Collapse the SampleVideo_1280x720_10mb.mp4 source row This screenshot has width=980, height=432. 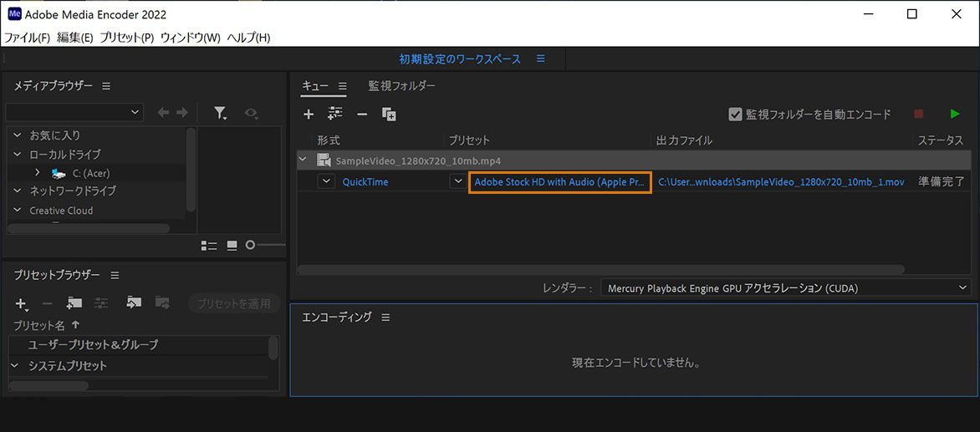pos(304,160)
